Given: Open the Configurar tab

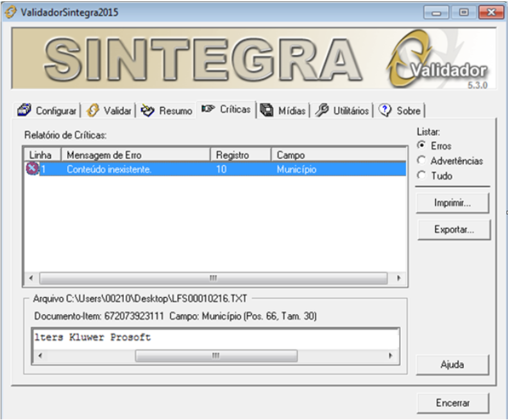Looking at the screenshot, I should pos(47,110).
